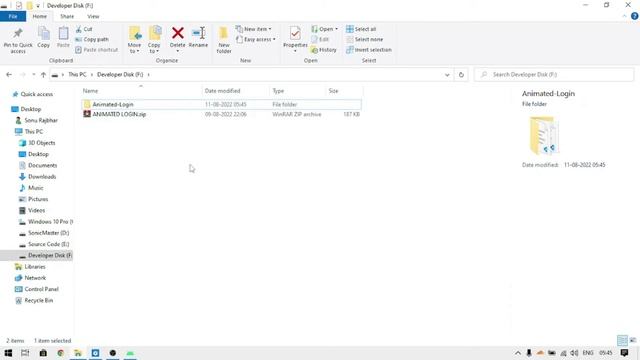Switch to the View ribbon tab
Image resolution: width=640 pixels, height=360 pixels.
(93, 16)
